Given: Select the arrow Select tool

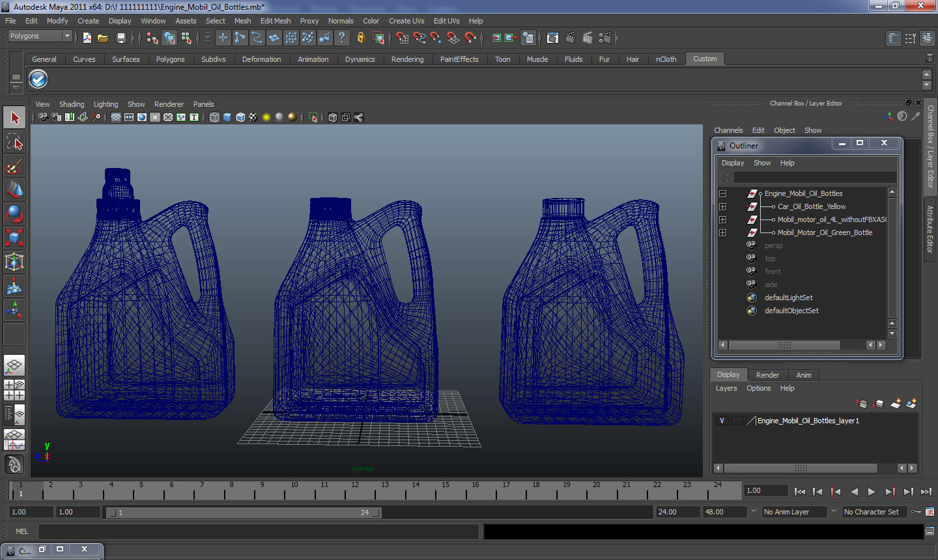Looking at the screenshot, I should (14, 118).
